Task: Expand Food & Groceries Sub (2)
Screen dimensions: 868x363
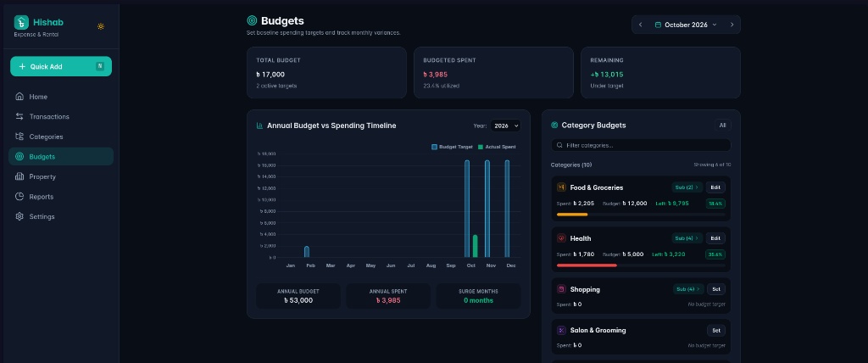Action: (x=687, y=187)
